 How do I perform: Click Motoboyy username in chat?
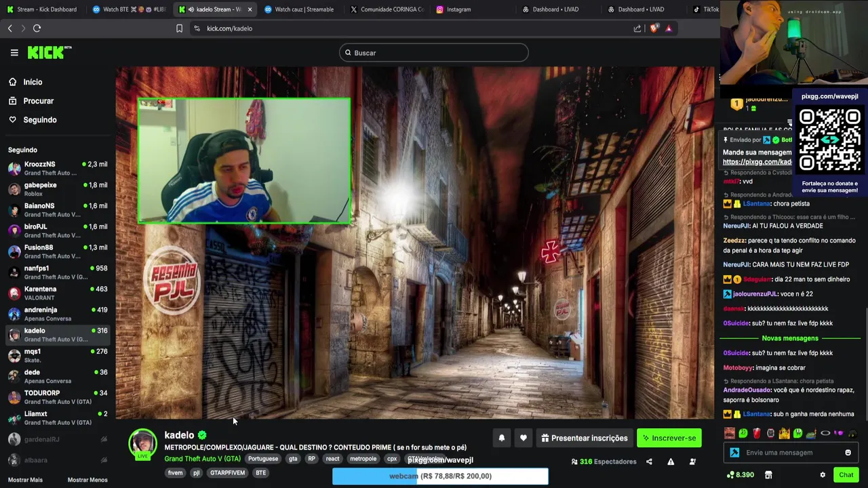click(738, 367)
